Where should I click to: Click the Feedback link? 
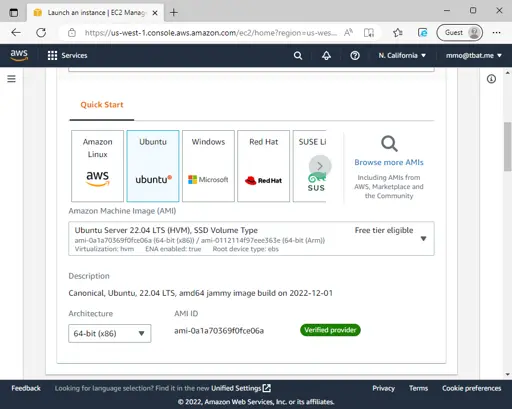pyautogui.click(x=26, y=388)
